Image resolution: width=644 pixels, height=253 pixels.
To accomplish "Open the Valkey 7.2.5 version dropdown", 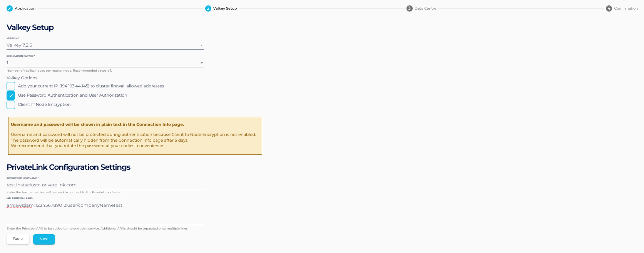I will pyautogui.click(x=100, y=45).
